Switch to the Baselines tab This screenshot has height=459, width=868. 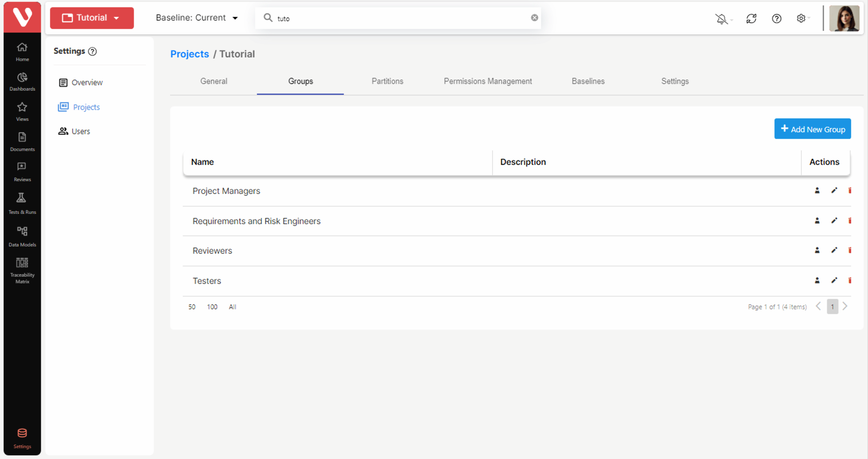click(x=588, y=81)
